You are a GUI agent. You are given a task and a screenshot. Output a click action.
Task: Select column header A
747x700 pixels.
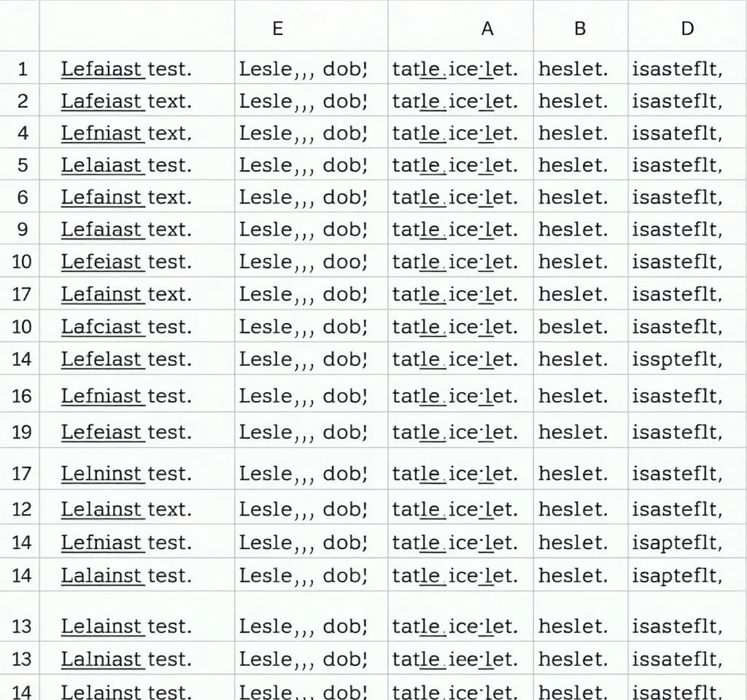click(x=487, y=28)
